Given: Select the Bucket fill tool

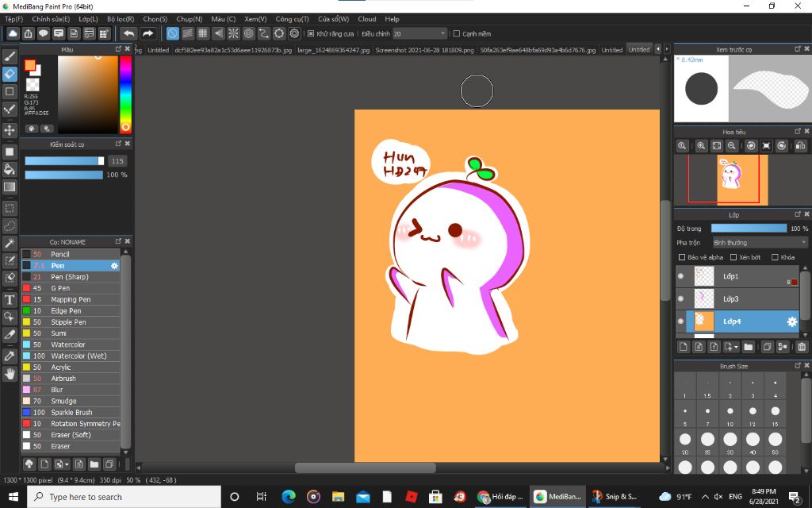Looking at the screenshot, I should [10, 169].
